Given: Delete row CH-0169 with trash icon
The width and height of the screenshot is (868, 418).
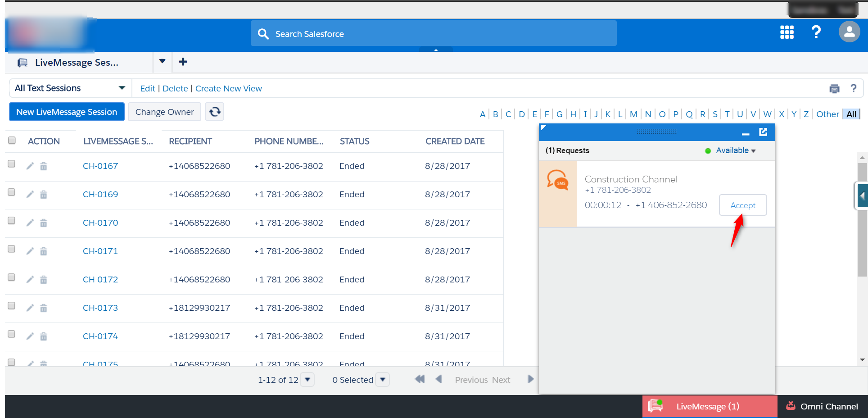Looking at the screenshot, I should 44,195.
